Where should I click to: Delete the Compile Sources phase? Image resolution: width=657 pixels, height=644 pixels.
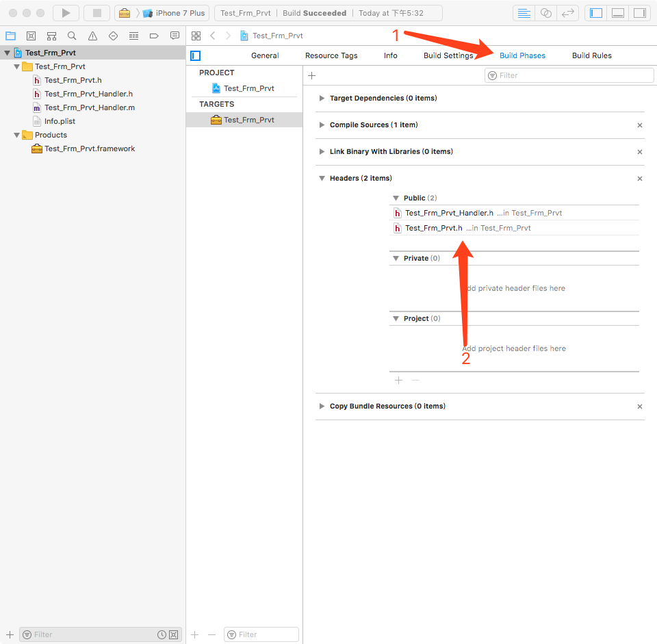640,125
